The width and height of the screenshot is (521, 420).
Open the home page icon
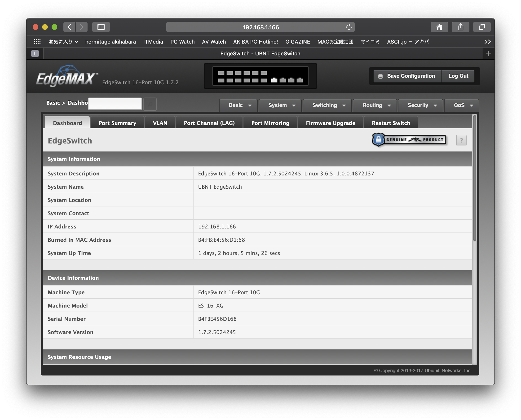[439, 27]
